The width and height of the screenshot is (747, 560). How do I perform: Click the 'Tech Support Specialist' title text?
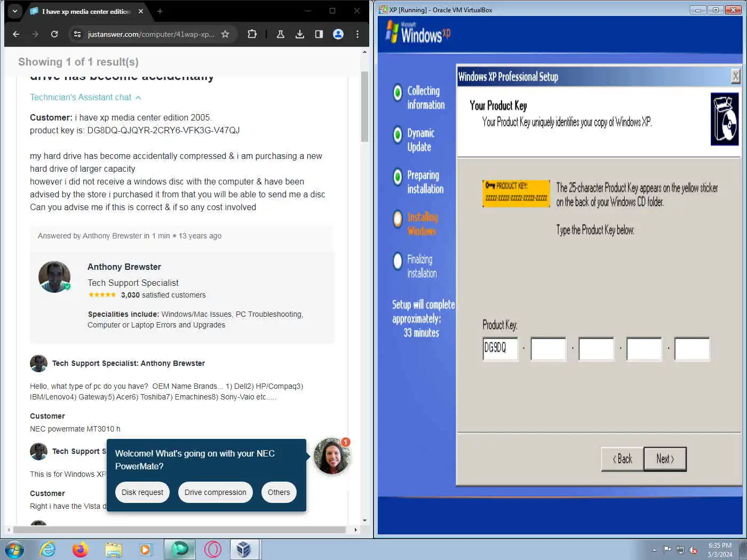(x=133, y=283)
